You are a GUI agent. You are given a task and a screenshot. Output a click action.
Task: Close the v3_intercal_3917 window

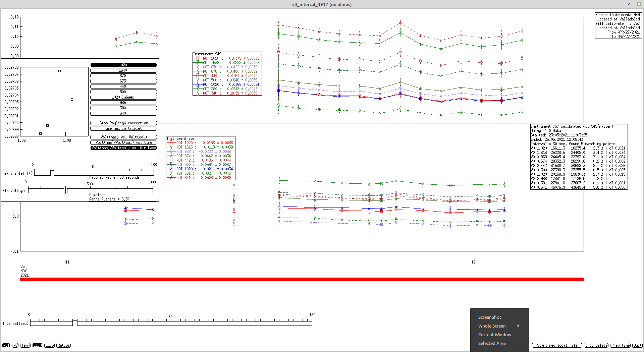point(639,4)
